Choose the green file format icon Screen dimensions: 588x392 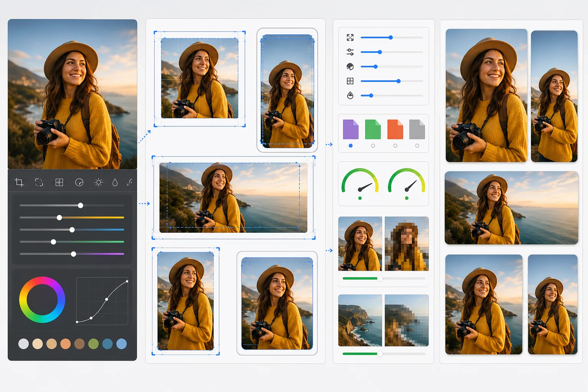coord(373,129)
